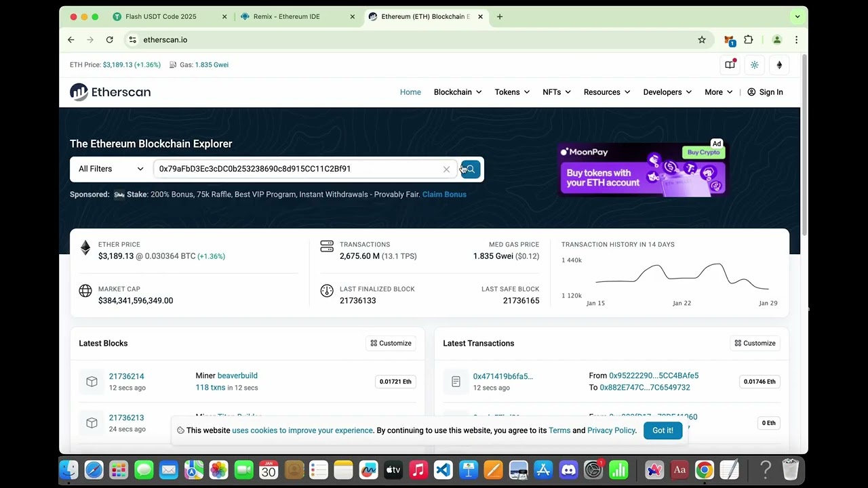
Task: Open Visual Studio Code from the dock
Action: pos(443,470)
